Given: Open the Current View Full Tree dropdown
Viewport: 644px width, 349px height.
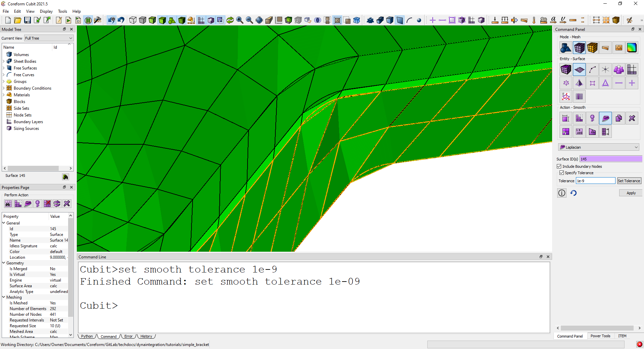Looking at the screenshot, I should (x=49, y=38).
